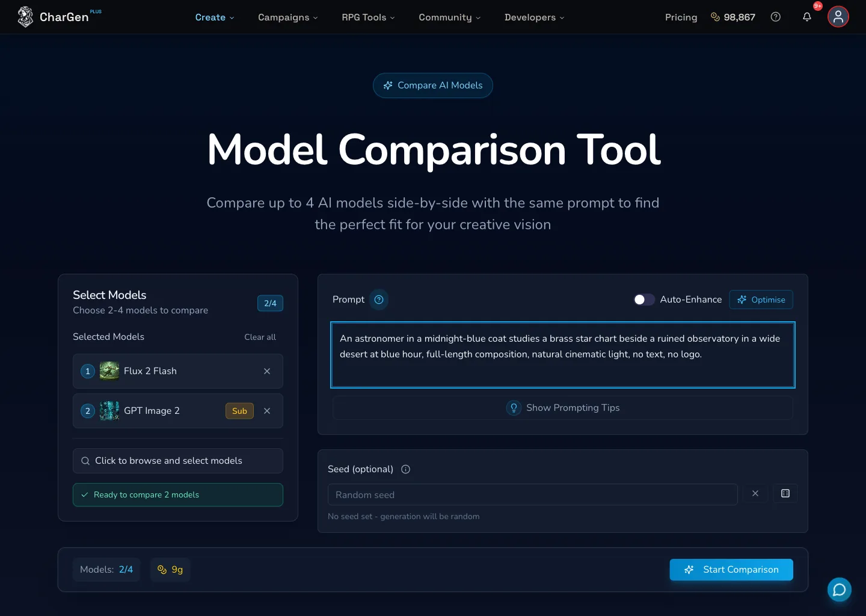Click the 9g cost indicator
This screenshot has height=616, width=866.
pyautogui.click(x=170, y=570)
